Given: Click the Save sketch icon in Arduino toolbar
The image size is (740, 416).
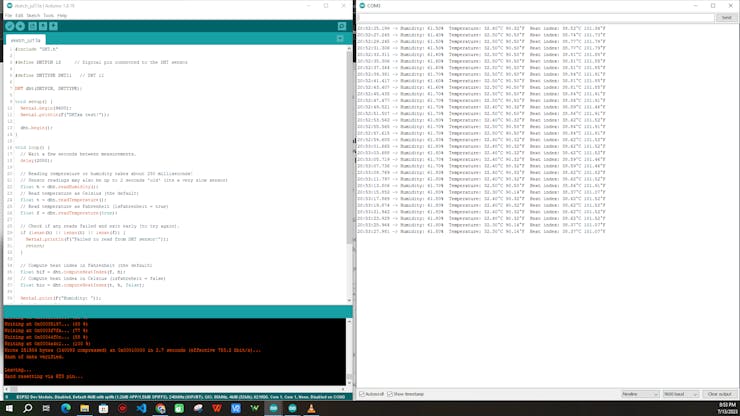Looking at the screenshot, I should pyautogui.click(x=53, y=26).
